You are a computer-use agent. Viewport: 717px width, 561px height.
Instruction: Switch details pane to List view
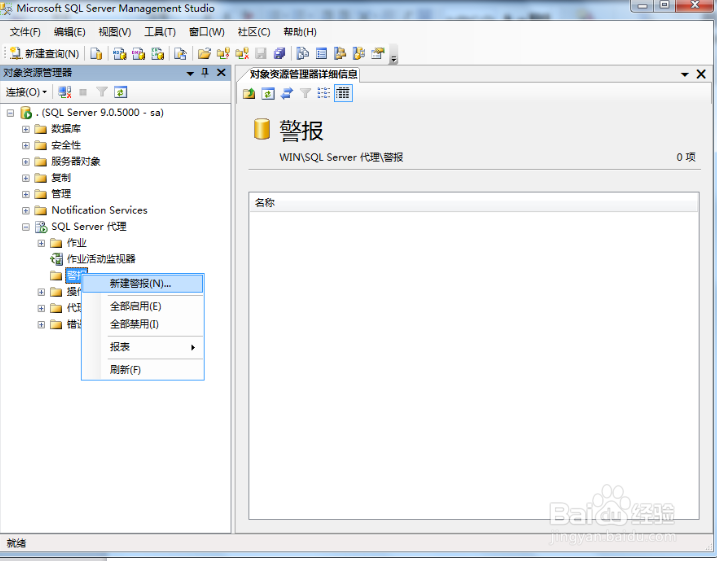point(324,93)
